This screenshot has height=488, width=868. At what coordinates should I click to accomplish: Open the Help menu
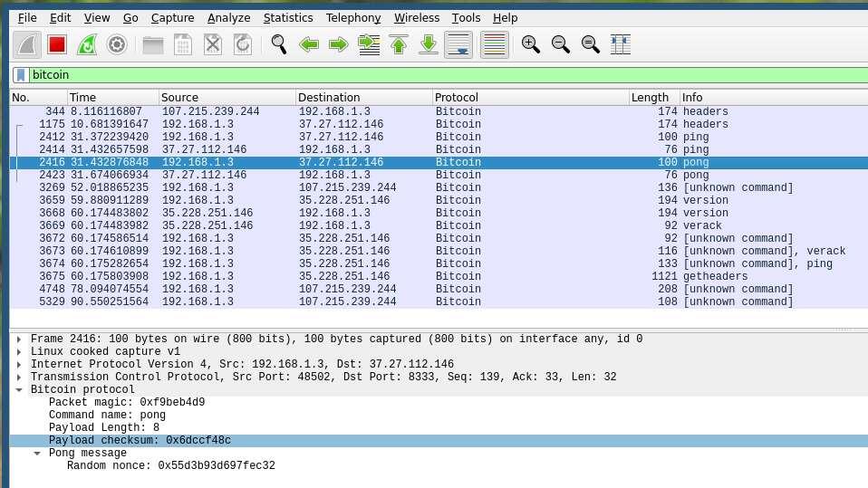coord(505,18)
